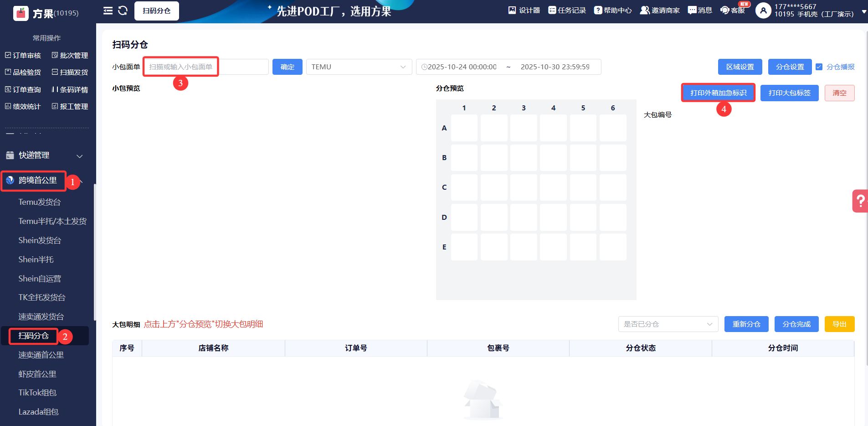Click the clock icon in date range

pyautogui.click(x=424, y=67)
